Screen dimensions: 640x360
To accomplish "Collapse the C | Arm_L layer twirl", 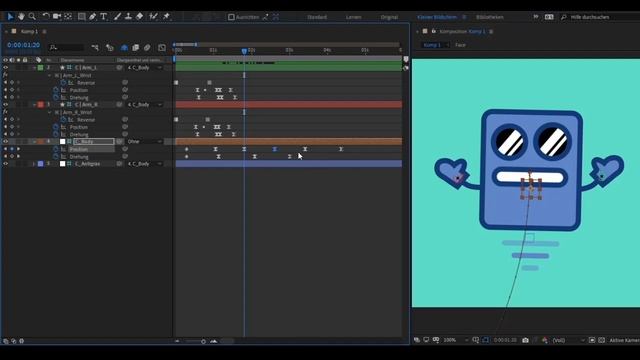I will [34, 68].
